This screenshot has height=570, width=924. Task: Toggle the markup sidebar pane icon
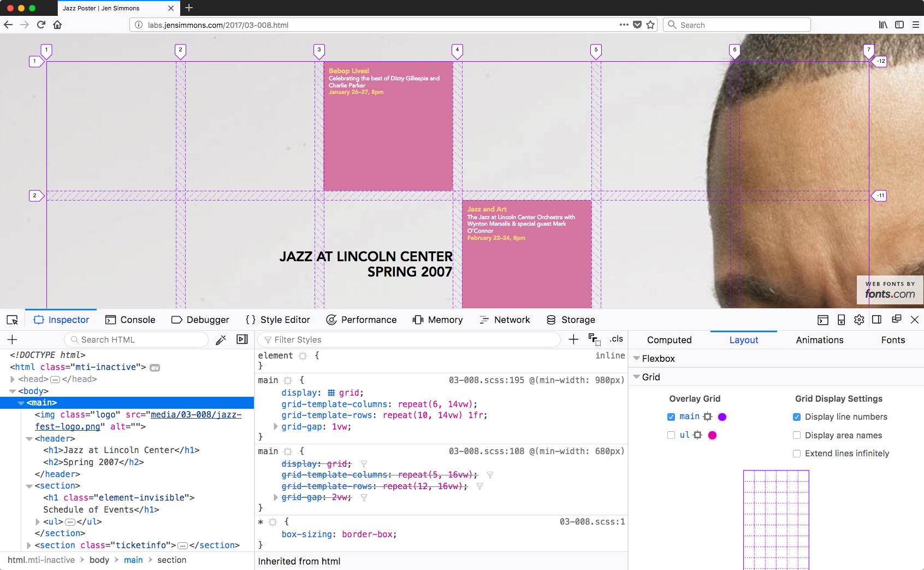(242, 339)
